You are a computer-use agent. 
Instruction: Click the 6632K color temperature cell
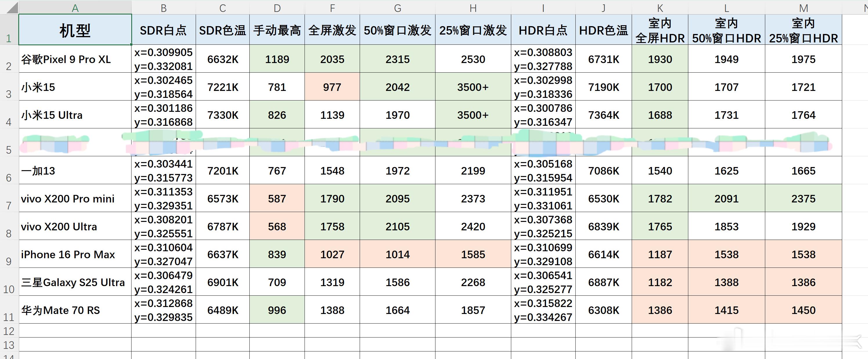tap(223, 59)
